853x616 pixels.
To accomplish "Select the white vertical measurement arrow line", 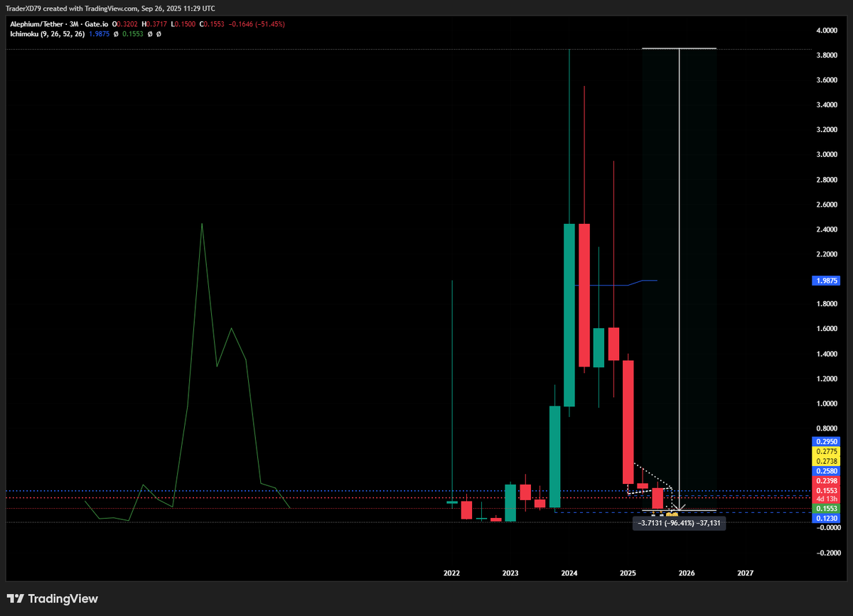I will point(680,279).
